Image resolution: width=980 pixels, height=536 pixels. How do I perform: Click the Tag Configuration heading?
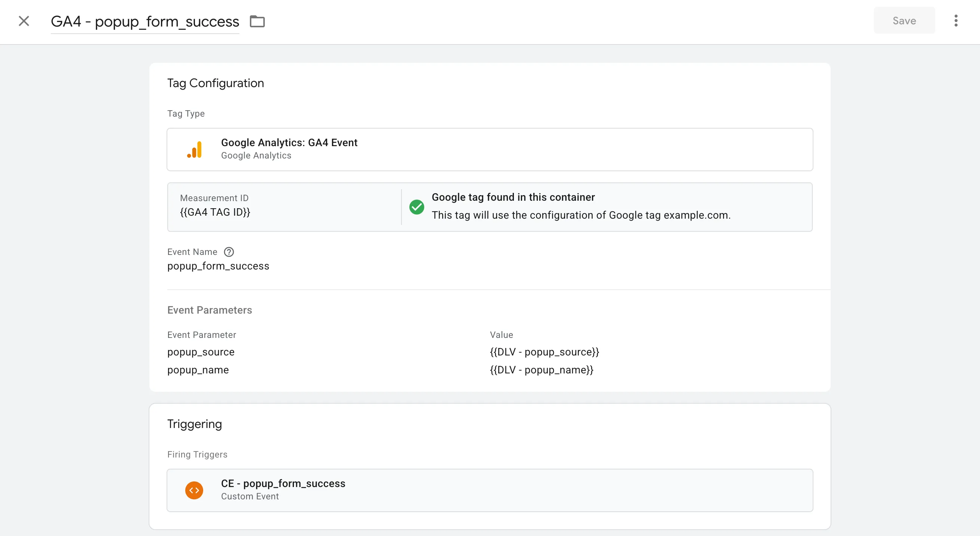[215, 83]
